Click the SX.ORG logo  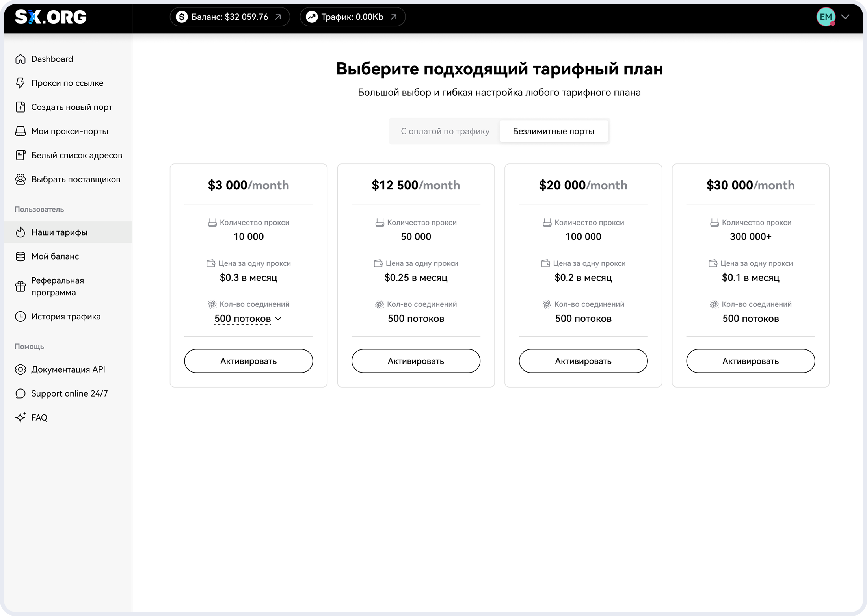pyautogui.click(x=50, y=17)
